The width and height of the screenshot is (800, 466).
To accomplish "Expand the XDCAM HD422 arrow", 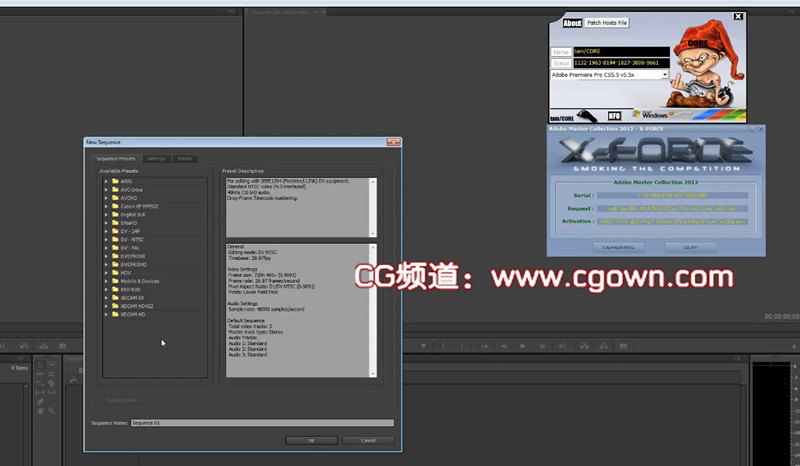I will 106,306.
